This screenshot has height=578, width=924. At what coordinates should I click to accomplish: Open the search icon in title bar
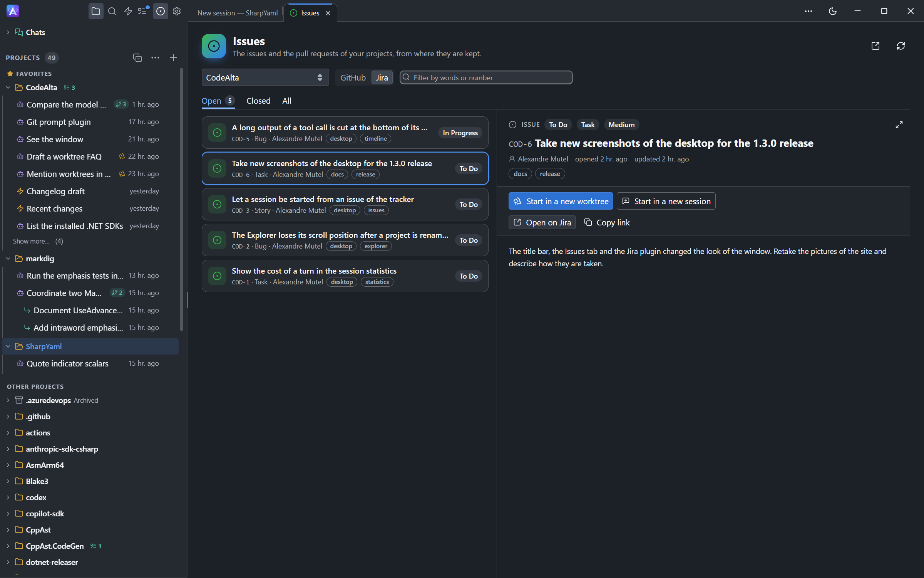pyautogui.click(x=112, y=12)
